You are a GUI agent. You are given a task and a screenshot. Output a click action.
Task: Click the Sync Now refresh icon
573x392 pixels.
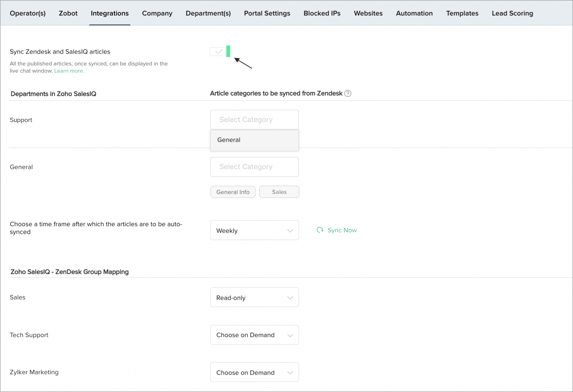point(320,230)
